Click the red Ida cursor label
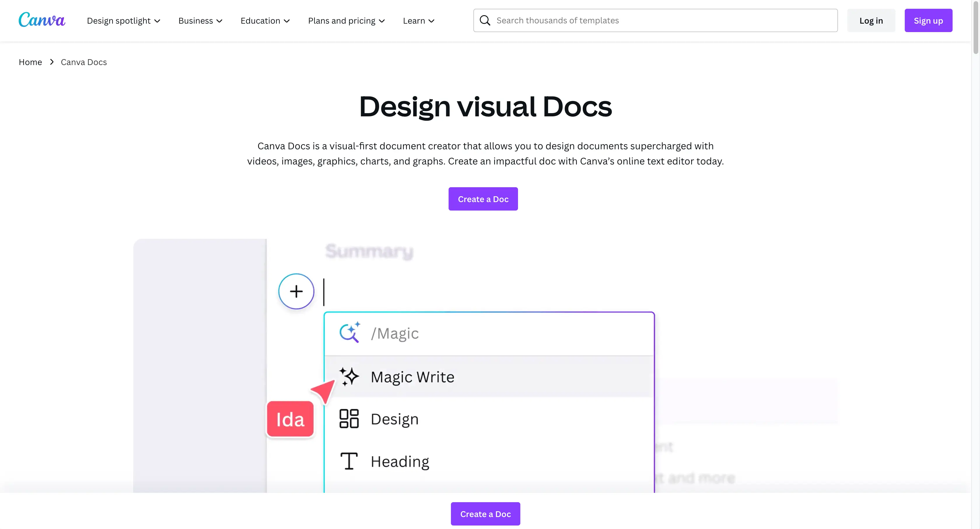The height and width of the screenshot is (529, 980). pyautogui.click(x=290, y=419)
